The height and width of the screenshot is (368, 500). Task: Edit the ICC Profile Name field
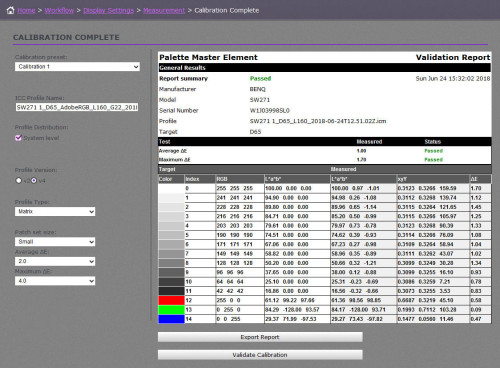[x=77, y=107]
